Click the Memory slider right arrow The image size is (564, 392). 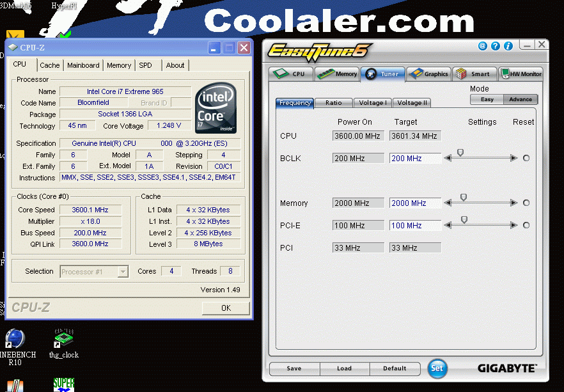point(513,203)
